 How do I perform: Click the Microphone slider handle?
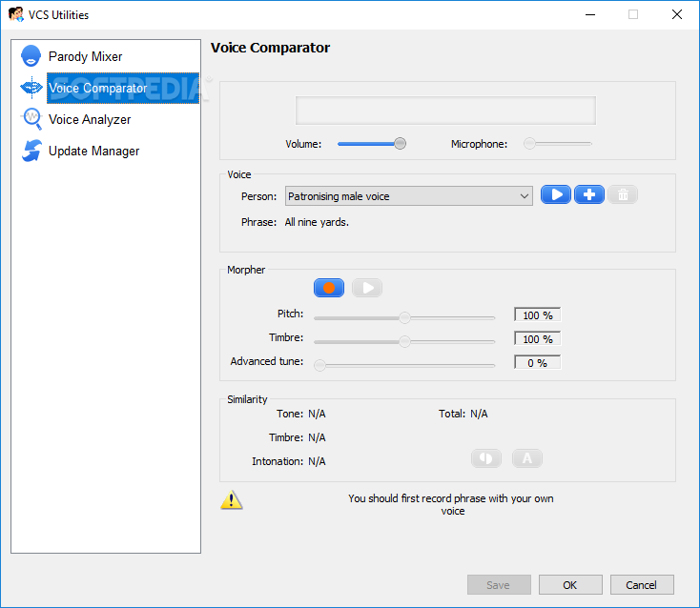pyautogui.click(x=529, y=144)
